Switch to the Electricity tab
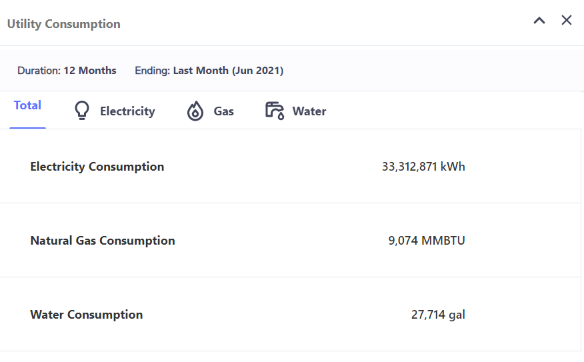The height and width of the screenshot is (362, 584). pyautogui.click(x=114, y=111)
